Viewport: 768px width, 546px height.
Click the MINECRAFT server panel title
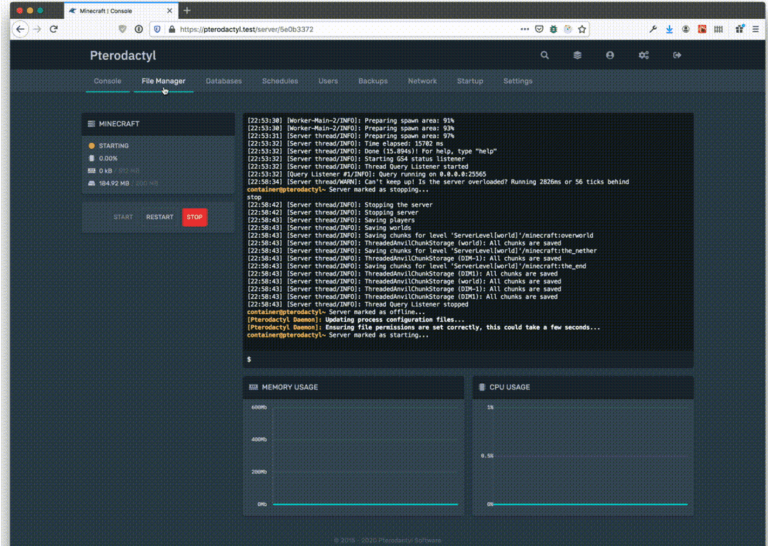pos(119,124)
